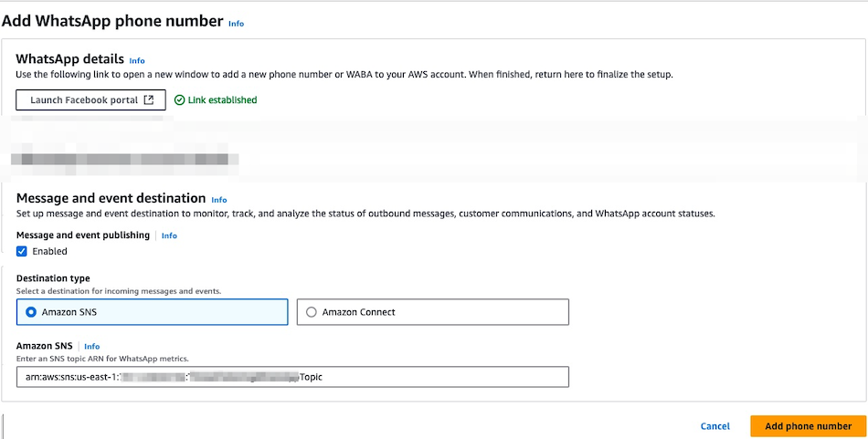Toggle the Enabled checkbox
The image size is (868, 439).
pyautogui.click(x=22, y=252)
